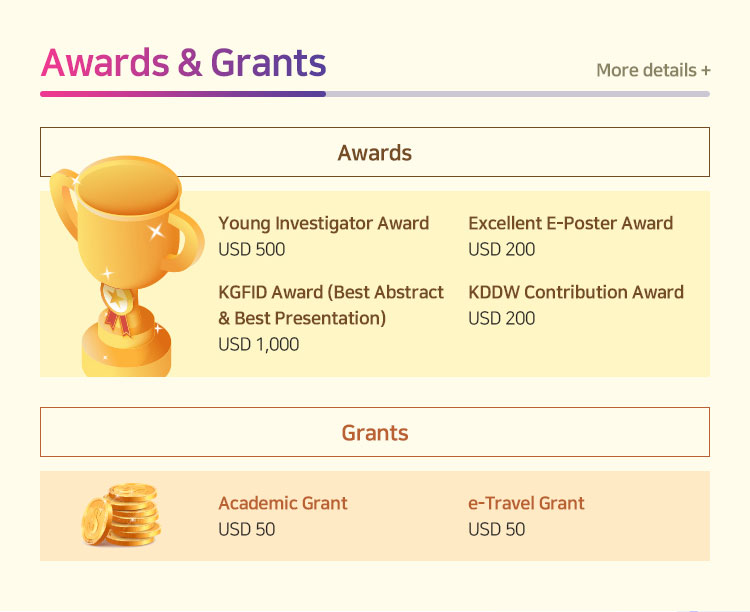Screen dimensions: 750x612
Task: Click the Academic Grant link
Action: point(282,503)
